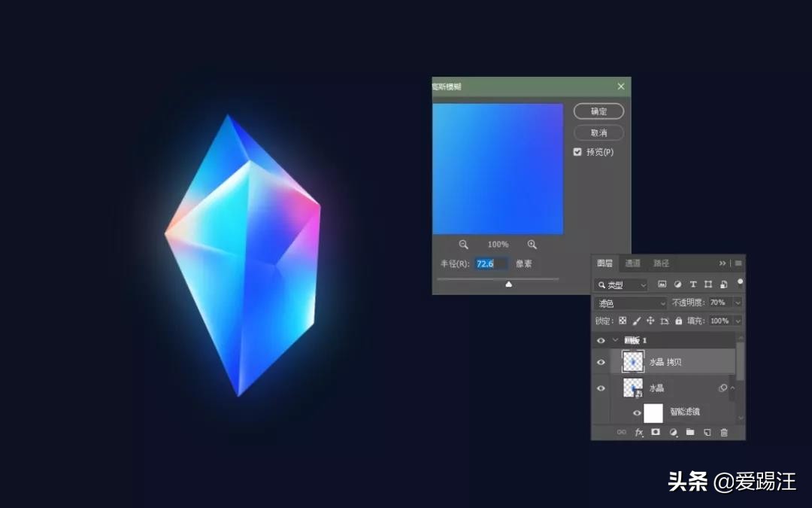812x508 pixels.
Task: Collapse the 画板 1 artboard group
Action: (x=615, y=340)
